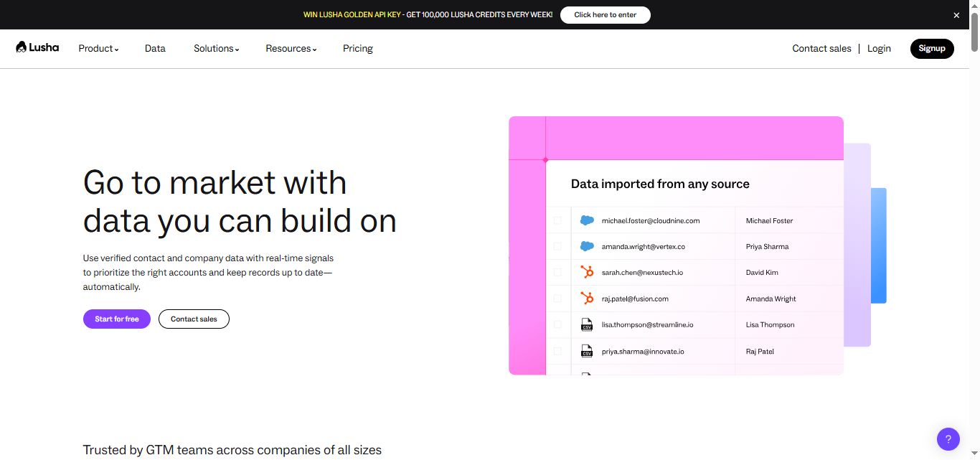Tick the checkbox on Lisa Thompson's row

pos(557,324)
